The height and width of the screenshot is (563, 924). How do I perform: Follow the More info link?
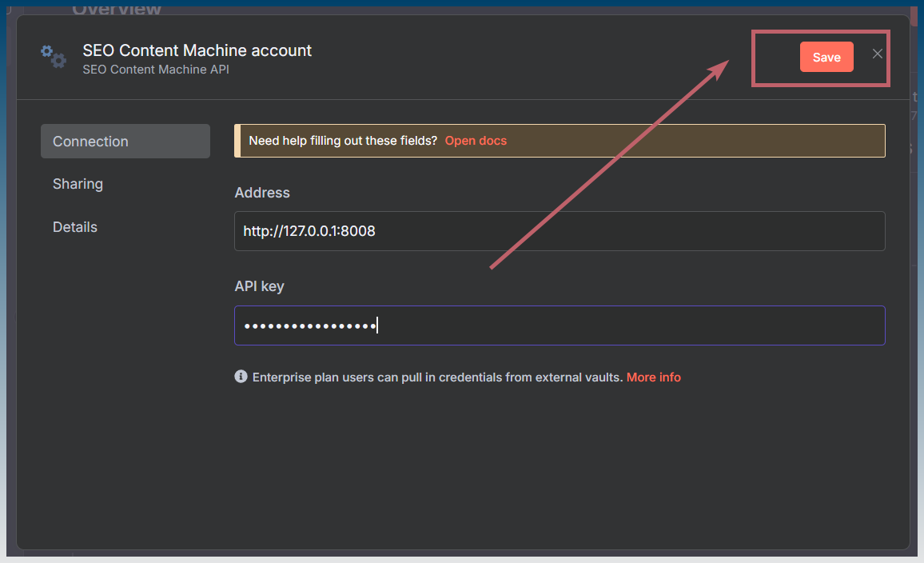pyautogui.click(x=654, y=377)
